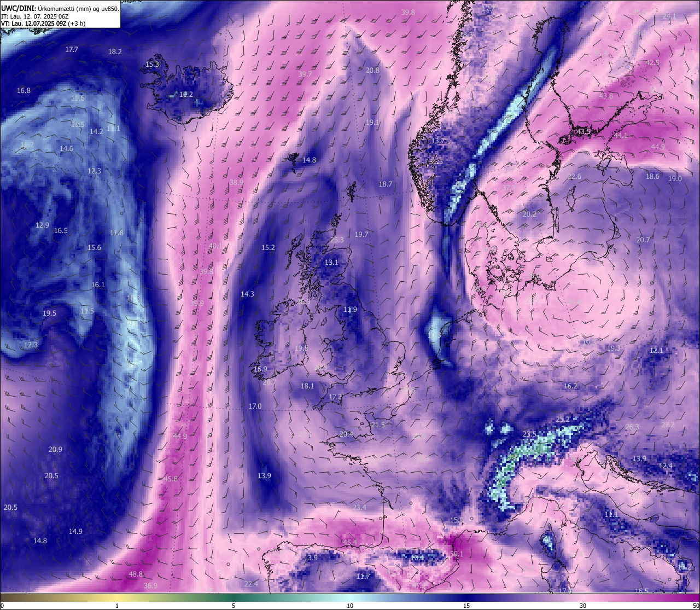Click the 45.4 value label
Screen dimensions: 700x610
350,542
